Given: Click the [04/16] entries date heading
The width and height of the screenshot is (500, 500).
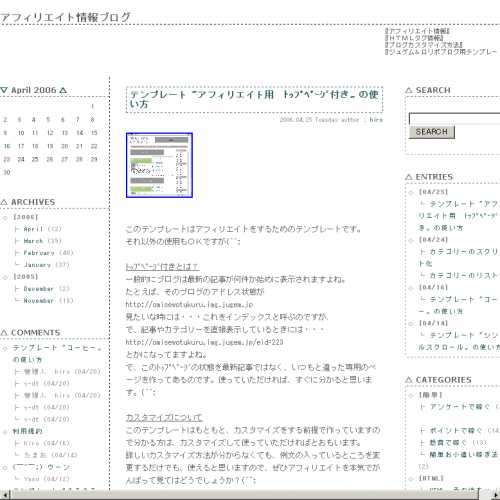Looking at the screenshot, I should coord(433,287).
